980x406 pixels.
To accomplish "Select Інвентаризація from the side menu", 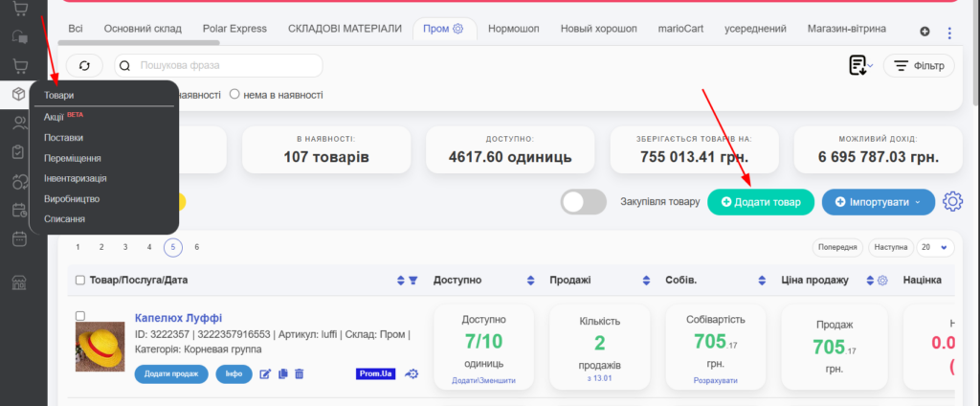I will coord(75,178).
